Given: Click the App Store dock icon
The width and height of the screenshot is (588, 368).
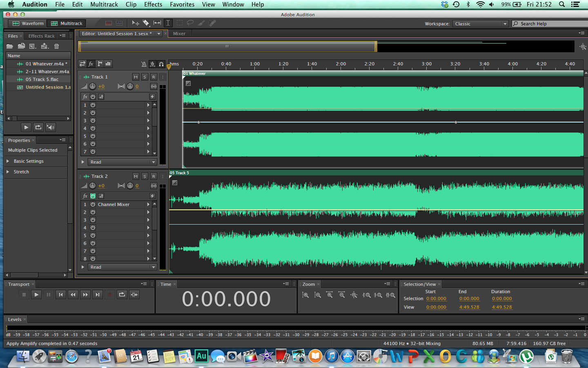Looking at the screenshot, I should [347, 356].
